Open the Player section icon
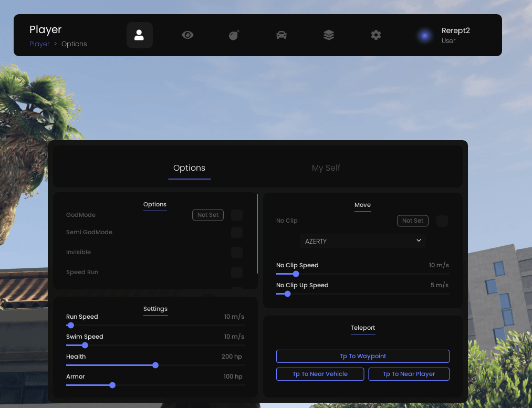The width and height of the screenshot is (532, 408). click(x=140, y=35)
